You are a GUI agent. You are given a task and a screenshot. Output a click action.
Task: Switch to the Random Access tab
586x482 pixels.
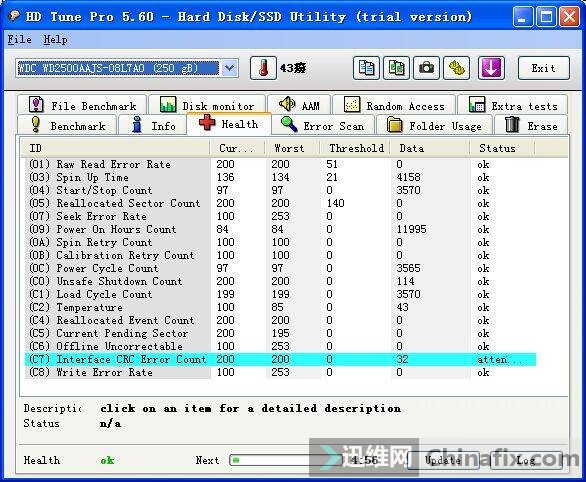[x=394, y=105]
